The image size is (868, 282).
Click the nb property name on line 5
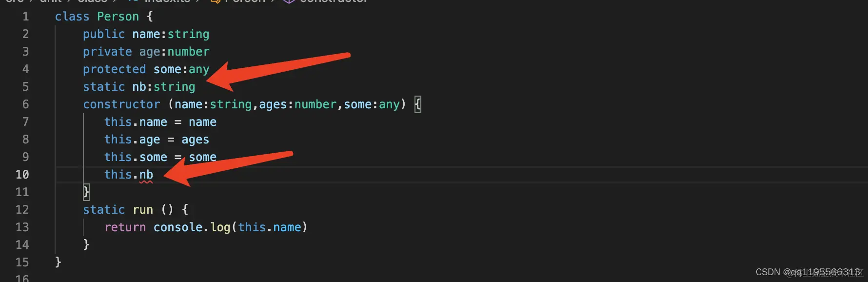pos(139,87)
